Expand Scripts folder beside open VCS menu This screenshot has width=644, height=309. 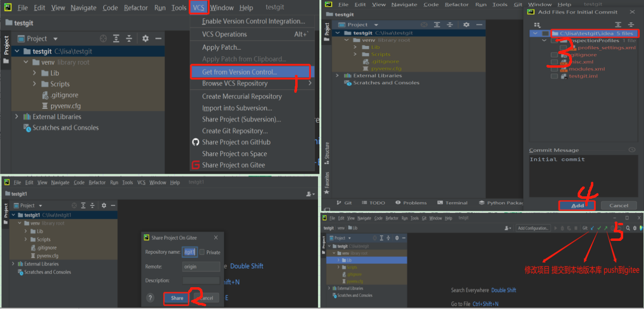(35, 84)
